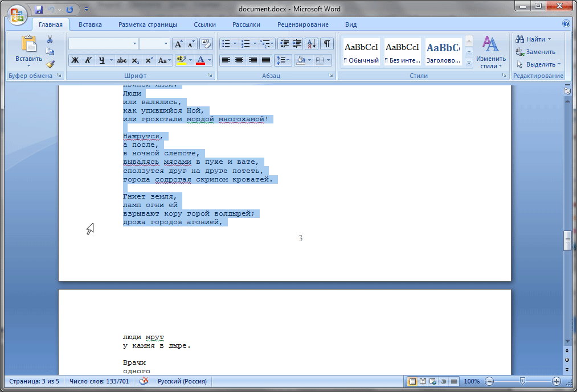This screenshot has width=577, height=392.
Task: Open the Выделить dropdown menu
Action: (539, 64)
